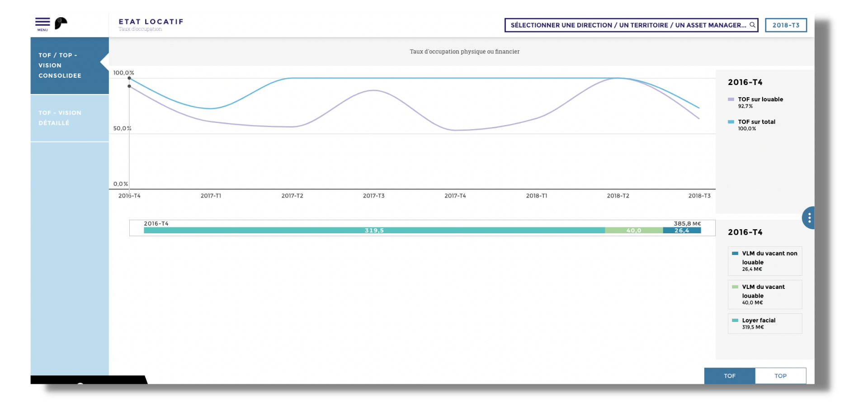Click the 319,5 Loyer facial bar segment

tap(374, 231)
